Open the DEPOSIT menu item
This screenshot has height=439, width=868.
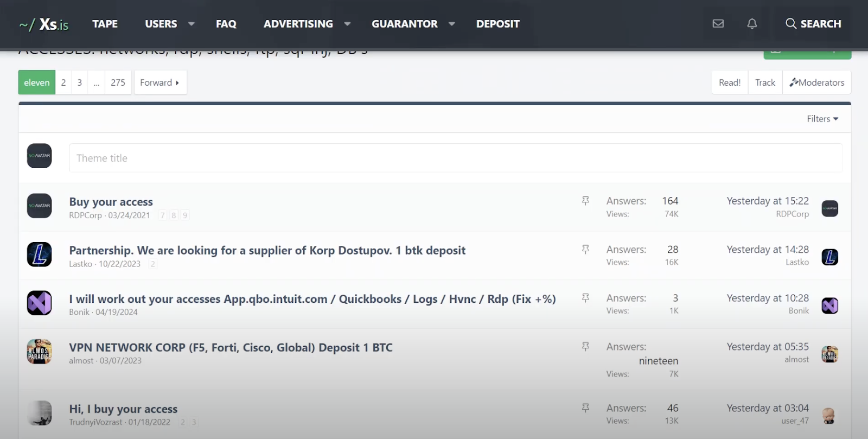(498, 24)
